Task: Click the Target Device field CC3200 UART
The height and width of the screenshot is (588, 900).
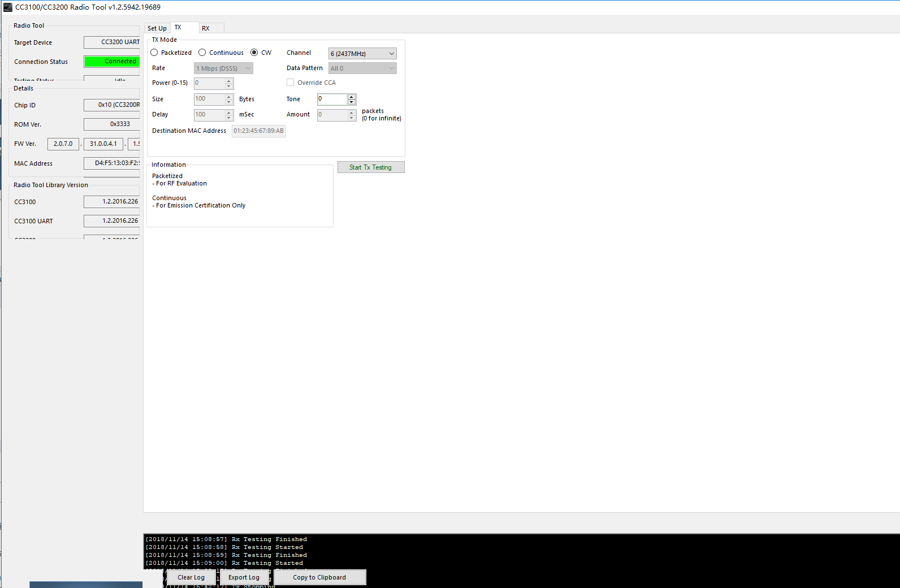Action: pos(112,42)
